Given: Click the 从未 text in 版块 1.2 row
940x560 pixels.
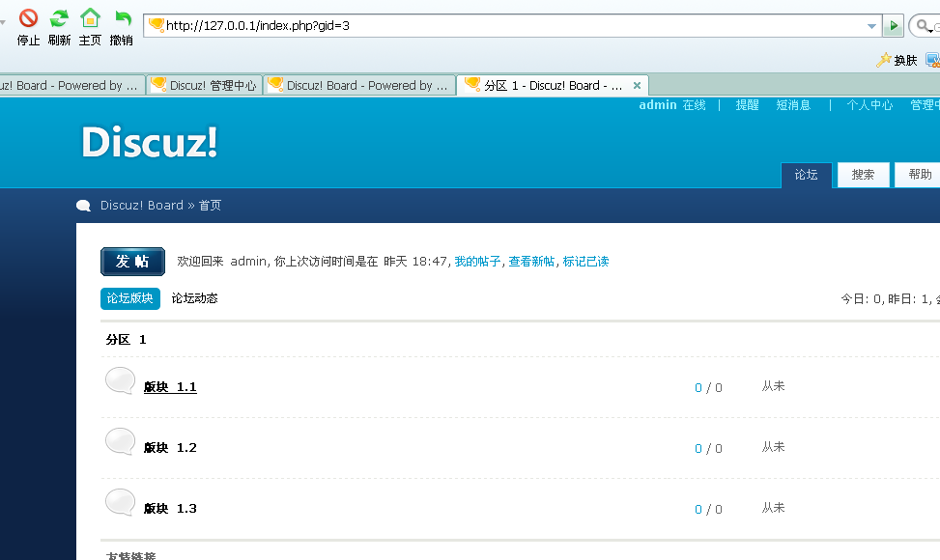Looking at the screenshot, I should point(773,447).
